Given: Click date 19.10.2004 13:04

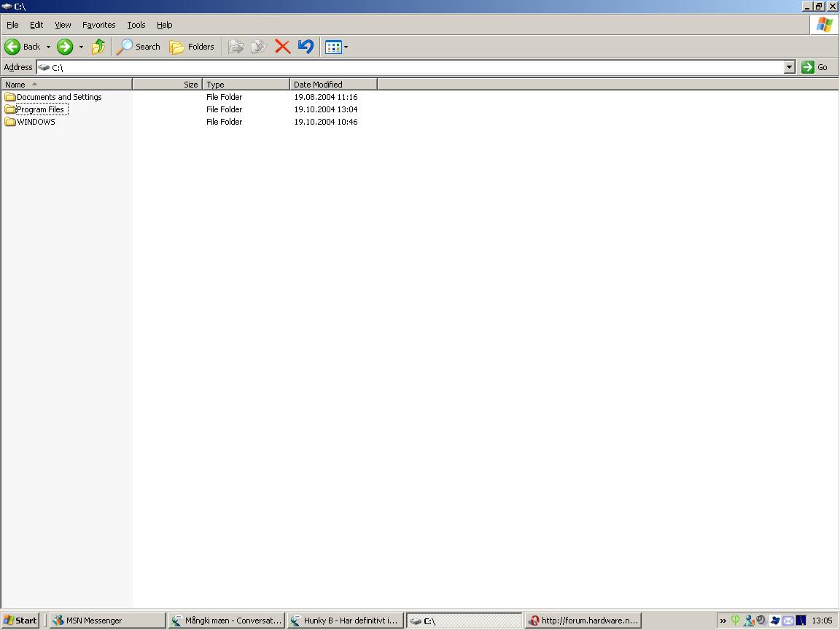Looking at the screenshot, I should point(326,109).
